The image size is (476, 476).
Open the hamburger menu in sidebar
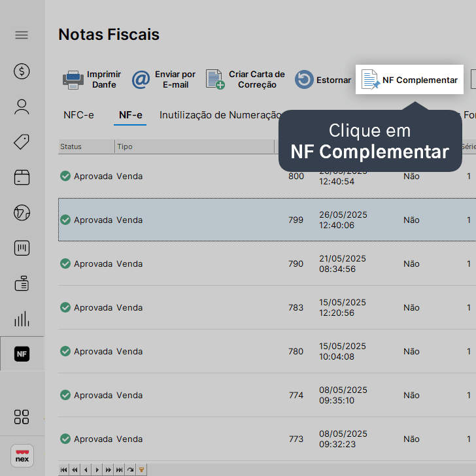pyautogui.click(x=22, y=35)
